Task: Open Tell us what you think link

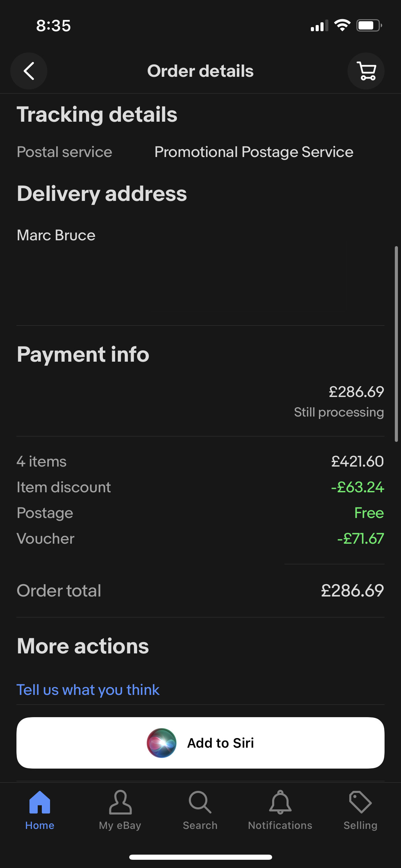Action: tap(88, 690)
